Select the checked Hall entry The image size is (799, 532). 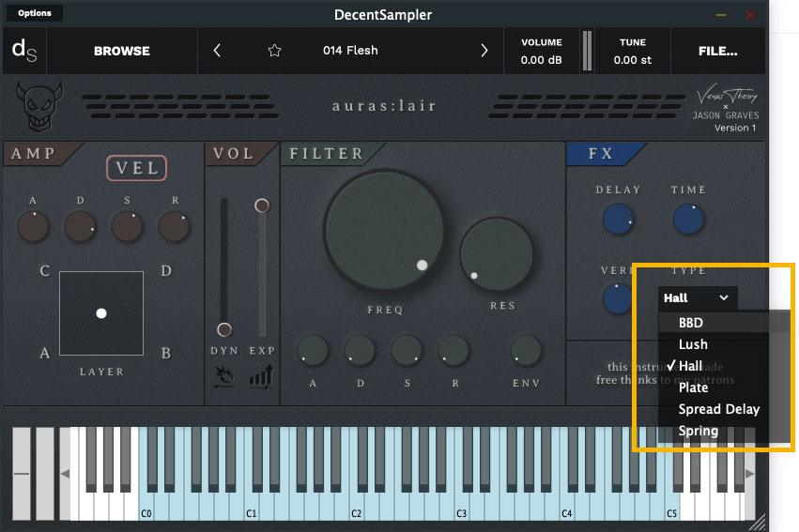click(724, 366)
